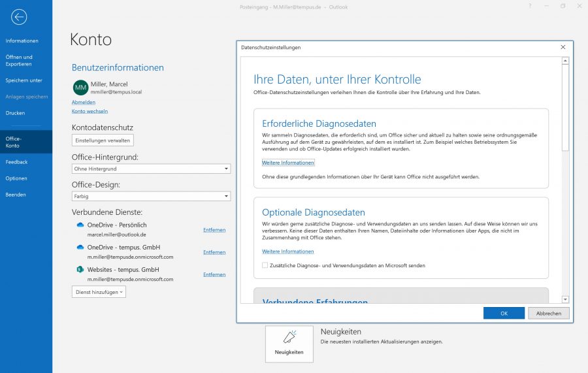The image size is (588, 373).
Task: Click the OneDrive Persönlich cloud icon
Action: click(x=80, y=225)
